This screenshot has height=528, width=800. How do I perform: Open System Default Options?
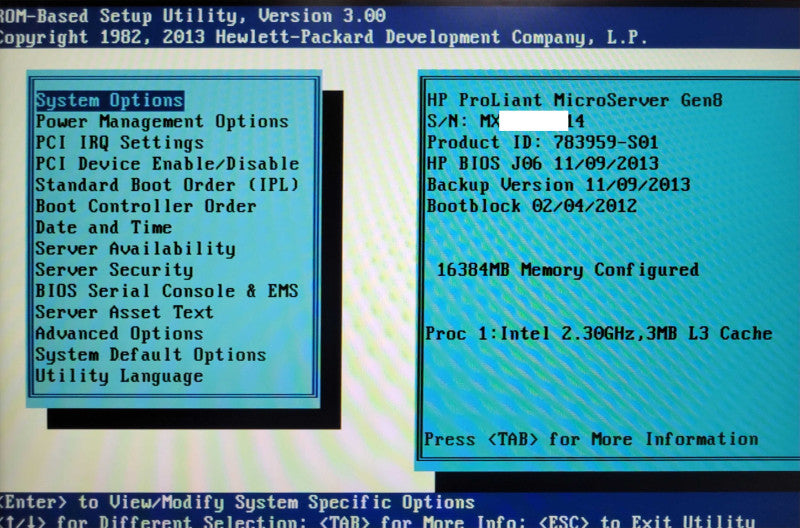[151, 355]
